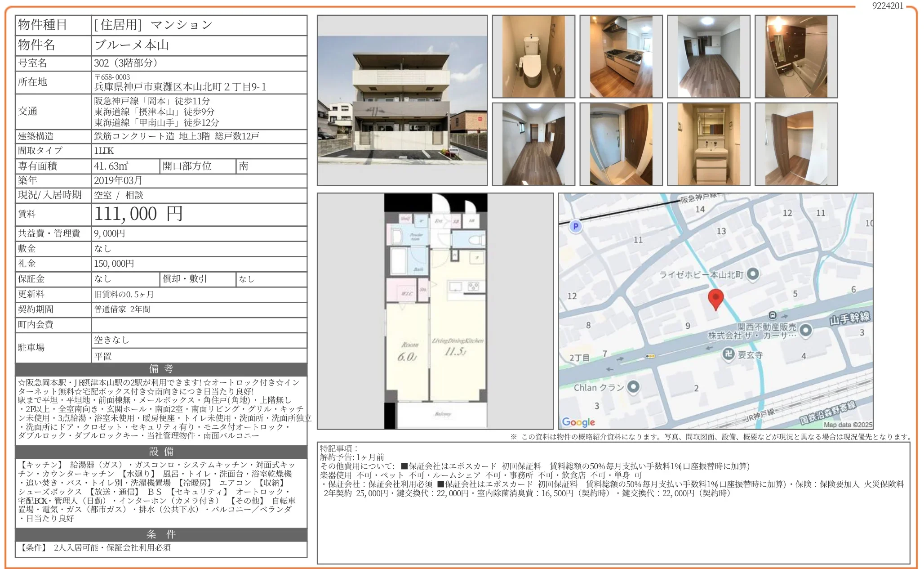Click the 111,000 円 rent value
Image resolution: width=924 pixels, height=569 pixels.
tap(138, 214)
